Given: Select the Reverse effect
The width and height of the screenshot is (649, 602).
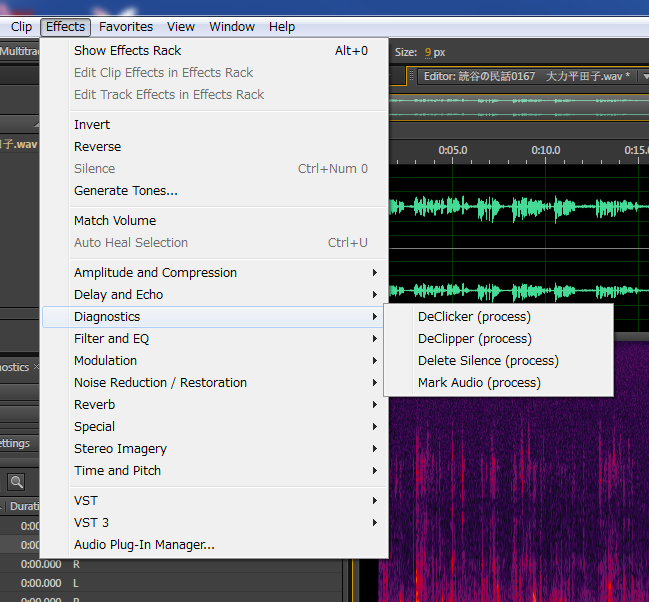Looking at the screenshot, I should [x=215, y=147].
